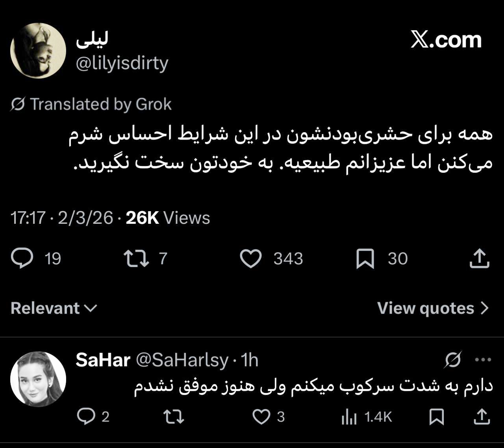
Task: Toggle Grok translation icon on SaHar's reply
Action: [453, 360]
